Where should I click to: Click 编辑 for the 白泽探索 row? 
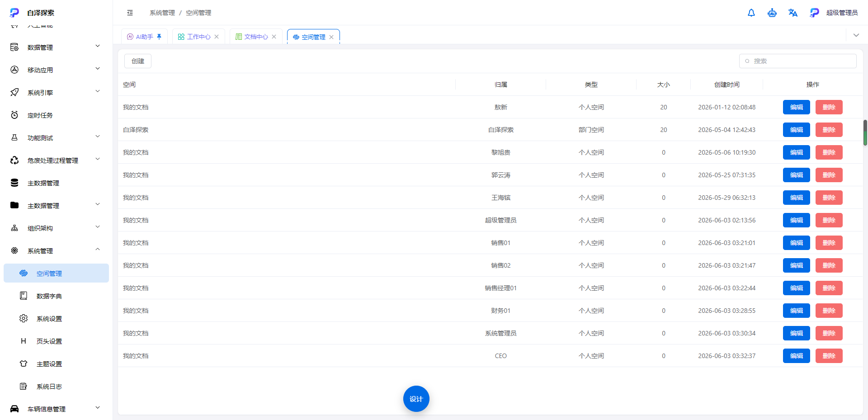(797, 130)
